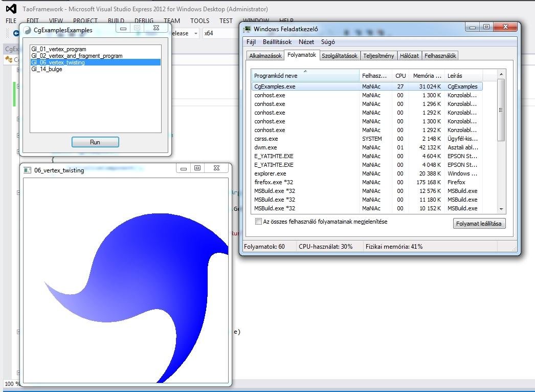Screen dimensions: 535x392
Task: Click the CgExamplesExamples window icon
Action: (27, 30)
